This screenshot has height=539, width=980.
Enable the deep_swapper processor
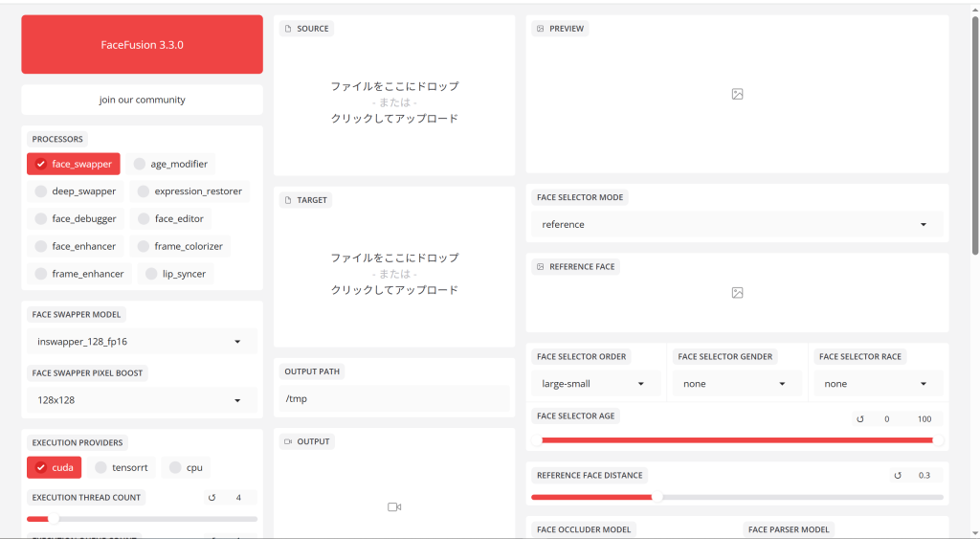[x=75, y=191]
